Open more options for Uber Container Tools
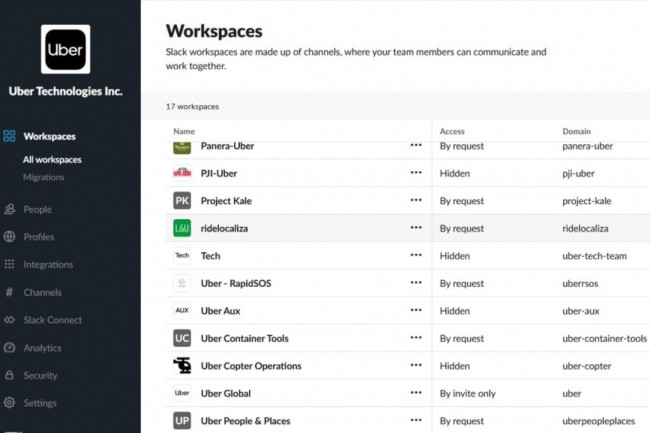The width and height of the screenshot is (650, 433). click(416, 338)
